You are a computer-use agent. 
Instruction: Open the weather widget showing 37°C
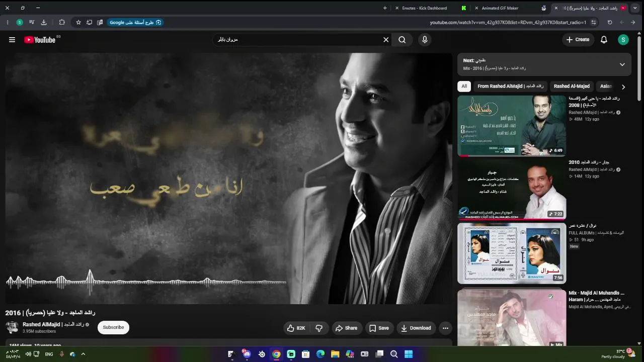coord(618,354)
